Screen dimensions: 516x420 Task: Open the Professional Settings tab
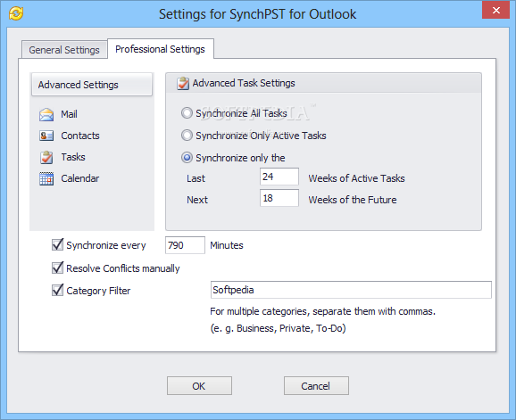click(x=161, y=49)
